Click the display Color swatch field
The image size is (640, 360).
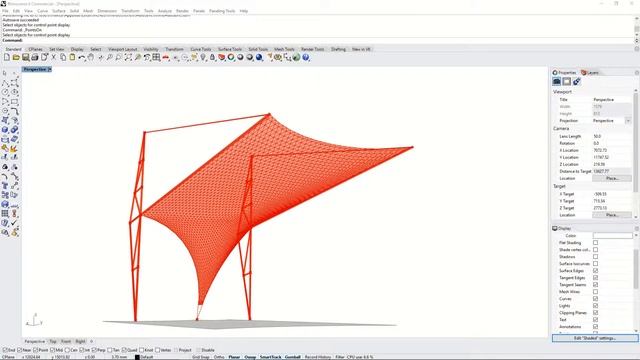tap(612, 236)
